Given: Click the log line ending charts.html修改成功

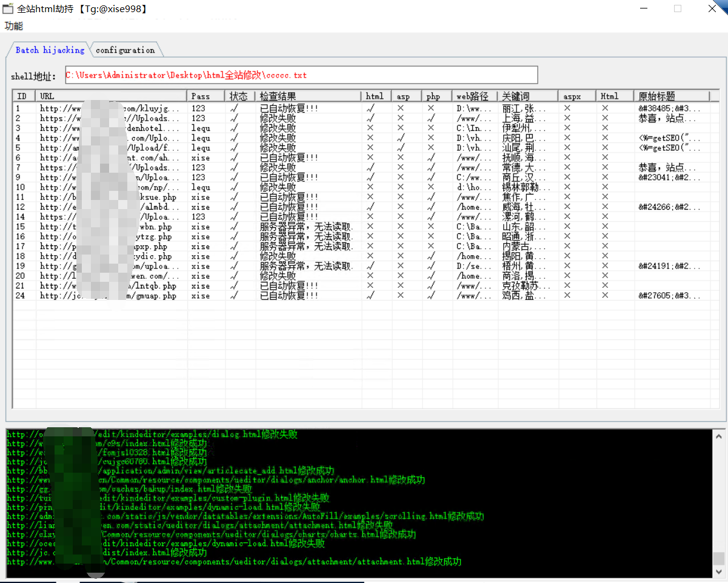Looking at the screenshot, I should click(x=211, y=535).
